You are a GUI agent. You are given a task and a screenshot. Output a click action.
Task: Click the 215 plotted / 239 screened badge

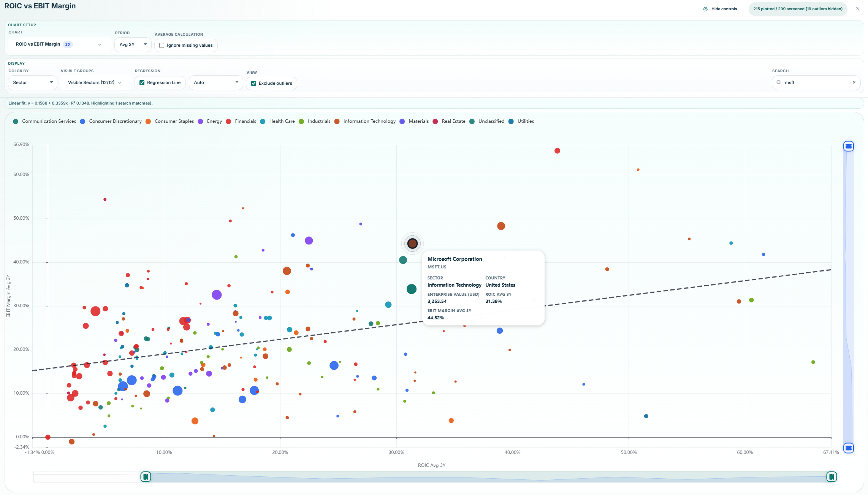(798, 9)
